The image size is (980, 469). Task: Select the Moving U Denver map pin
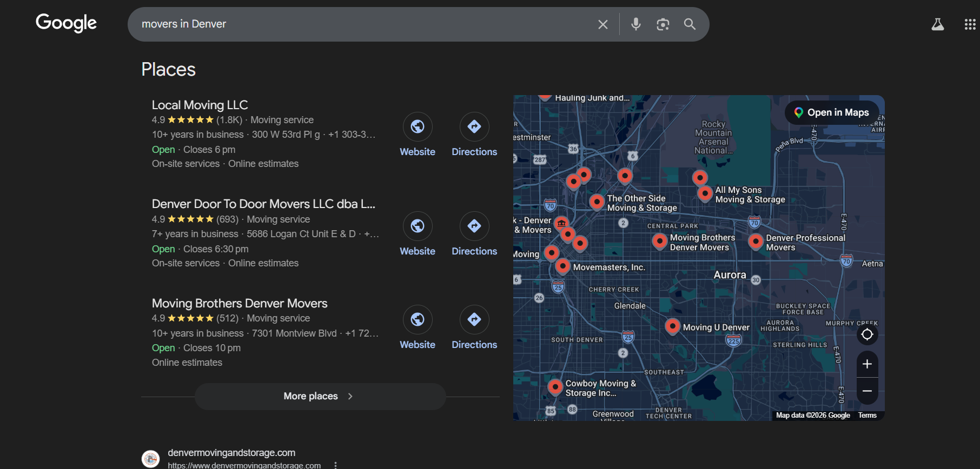[672, 326]
